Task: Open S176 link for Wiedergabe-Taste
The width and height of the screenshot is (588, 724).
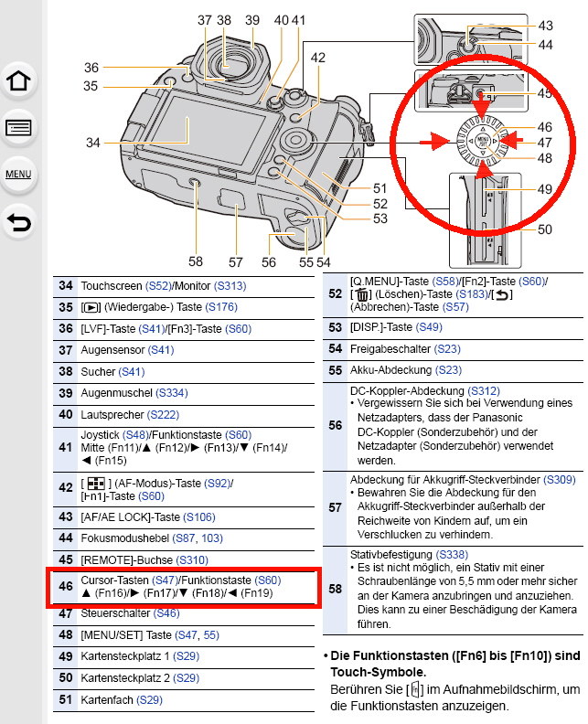Action: (x=219, y=307)
